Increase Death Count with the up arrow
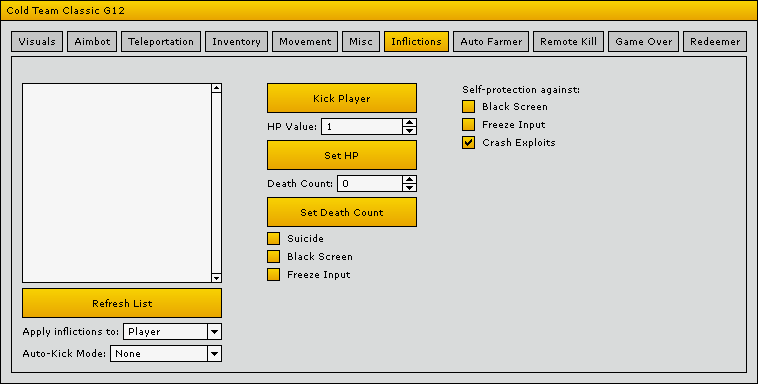This screenshot has width=758, height=384. tap(409, 180)
